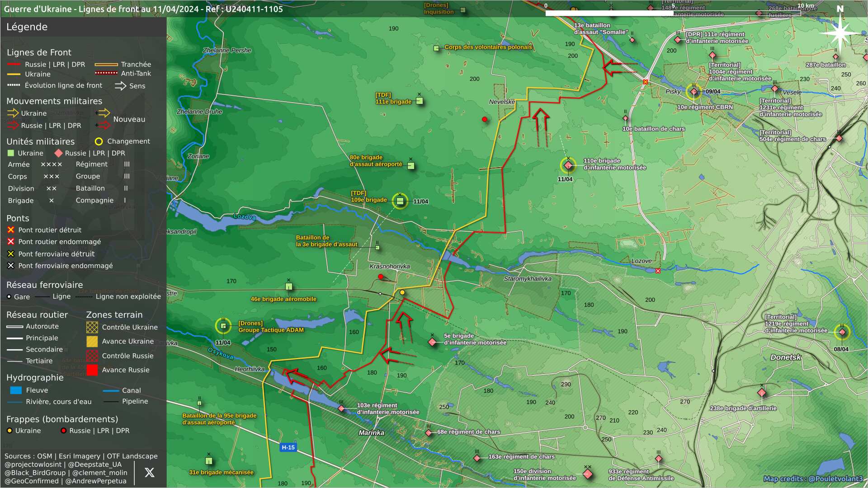Click the 68e régiment de chars marker
The height and width of the screenshot is (488, 868).
tap(429, 433)
